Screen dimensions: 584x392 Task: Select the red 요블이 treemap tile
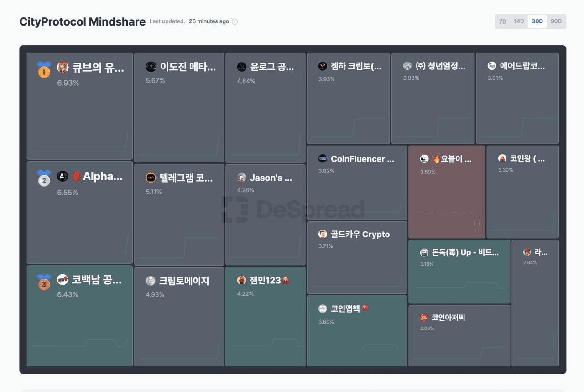point(447,201)
